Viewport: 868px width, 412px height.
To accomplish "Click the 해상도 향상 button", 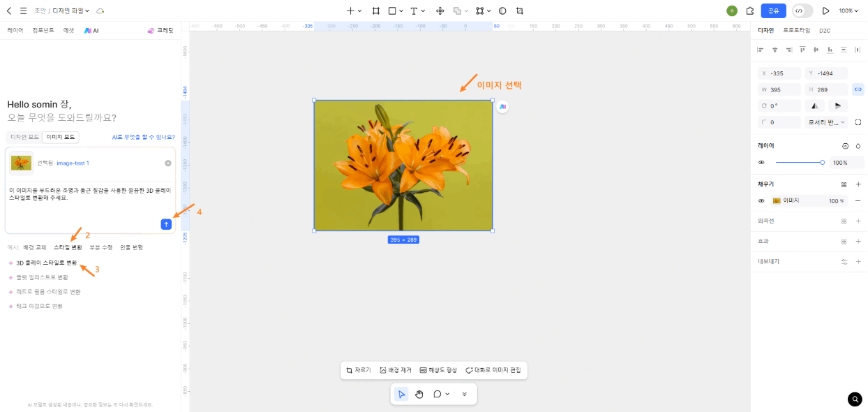I will pos(438,370).
